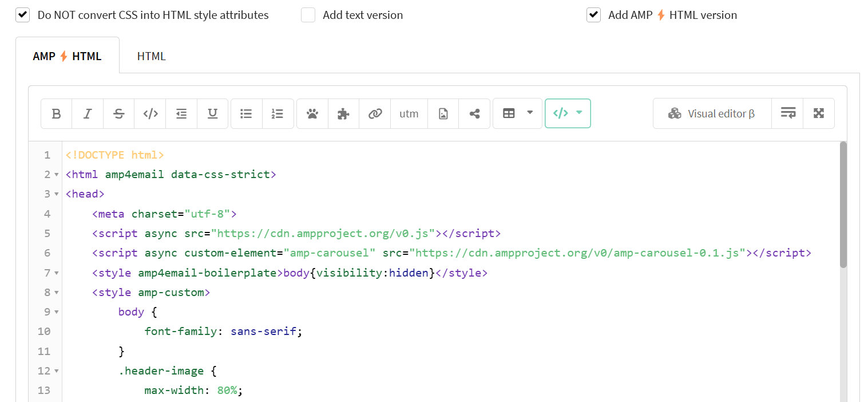Image resolution: width=868 pixels, height=402 pixels.
Task: Click the outdent icon
Action: 181,113
